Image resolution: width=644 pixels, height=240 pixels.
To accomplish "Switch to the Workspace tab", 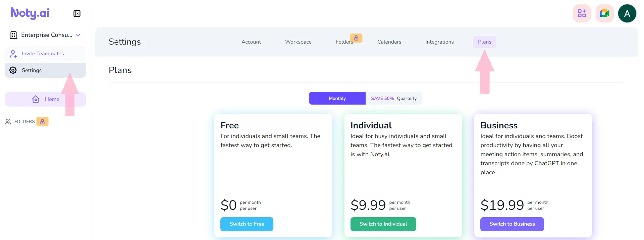I will click(x=298, y=42).
